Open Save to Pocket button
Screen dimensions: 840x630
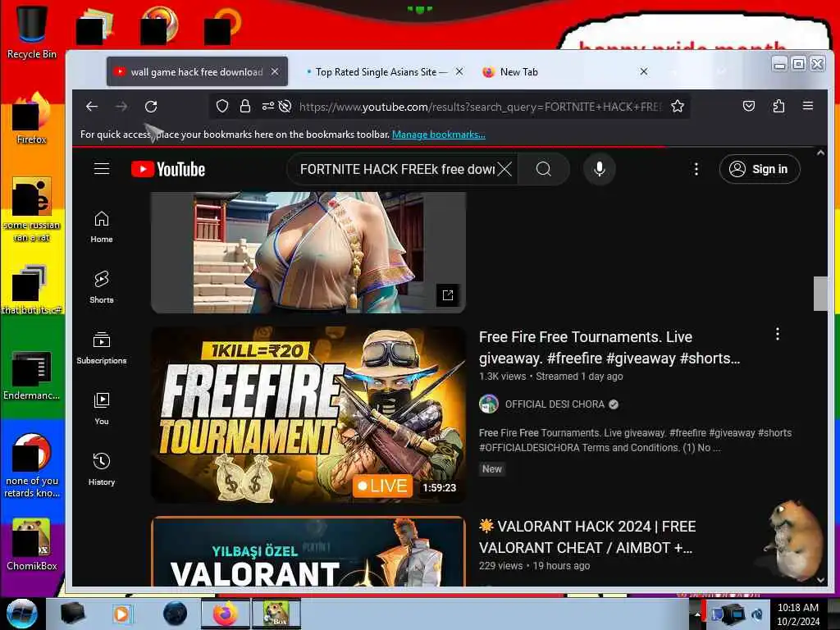coord(749,106)
